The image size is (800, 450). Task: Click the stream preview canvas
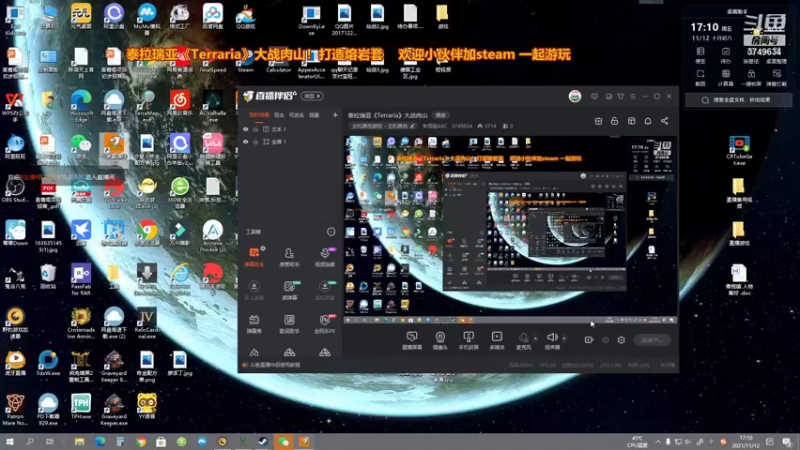[511, 230]
